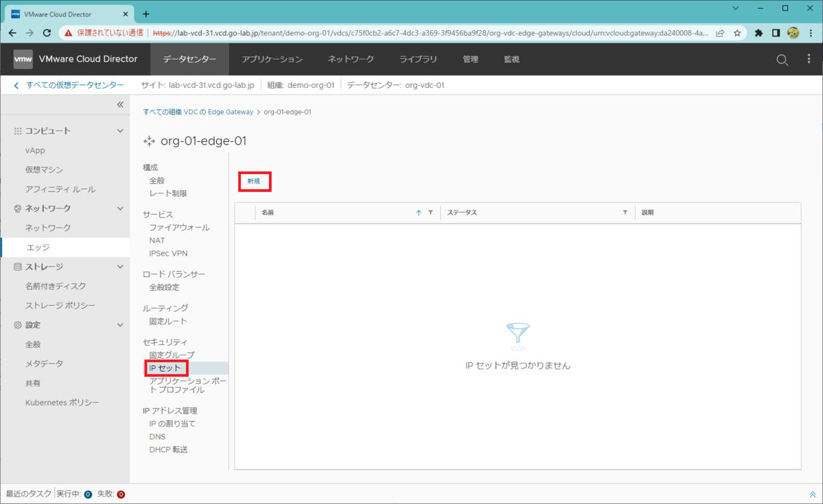Image resolution: width=823 pixels, height=504 pixels.
Task: Open the アプリケーション top tab
Action: tap(272, 60)
